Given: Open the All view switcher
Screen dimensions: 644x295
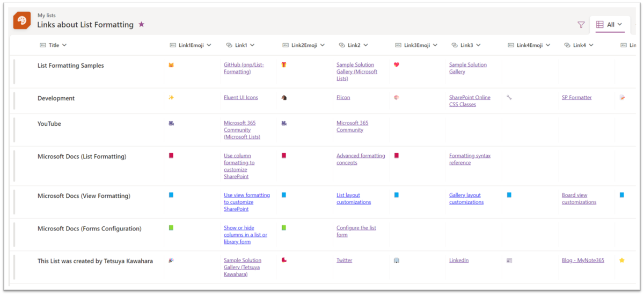Looking at the screenshot, I should [x=609, y=25].
